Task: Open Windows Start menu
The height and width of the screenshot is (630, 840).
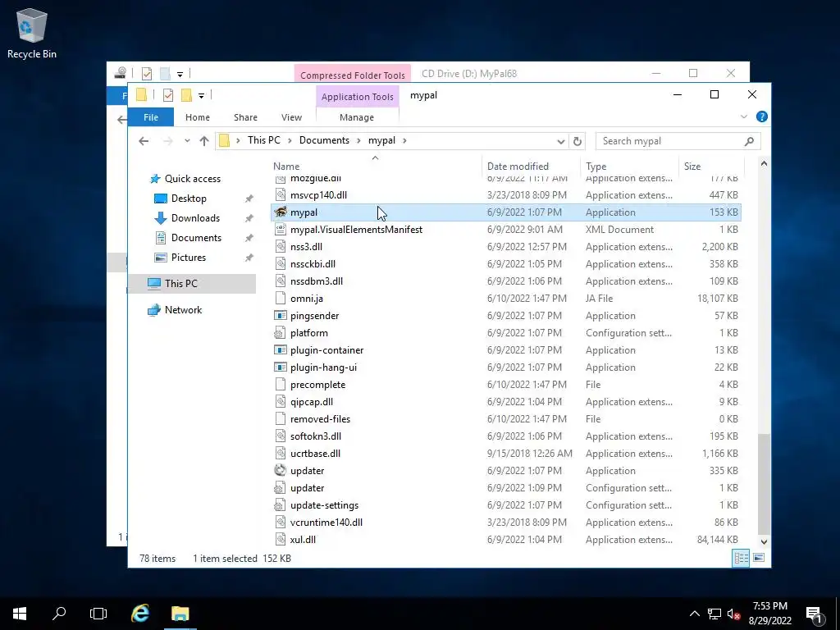Action: coord(20,614)
